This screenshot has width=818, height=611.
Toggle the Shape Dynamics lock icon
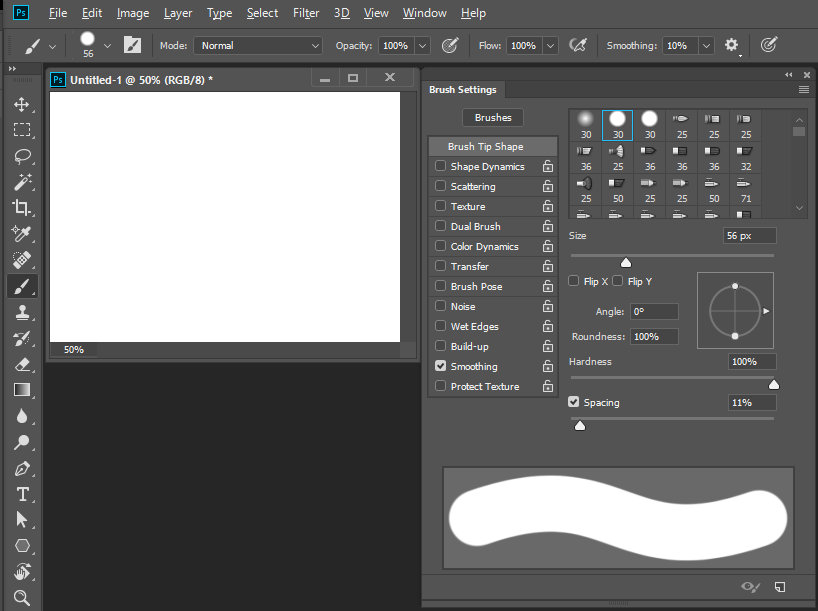548,166
